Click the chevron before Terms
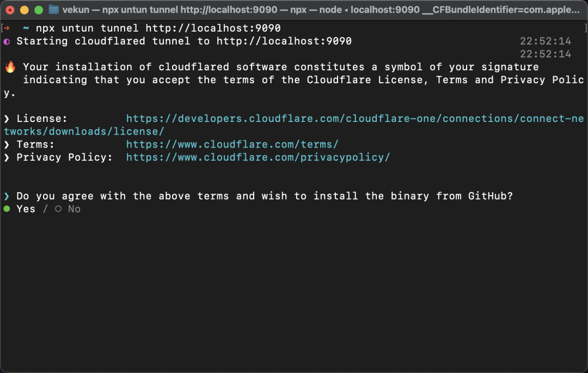Screen dimensions: 588x373 (x=7, y=145)
